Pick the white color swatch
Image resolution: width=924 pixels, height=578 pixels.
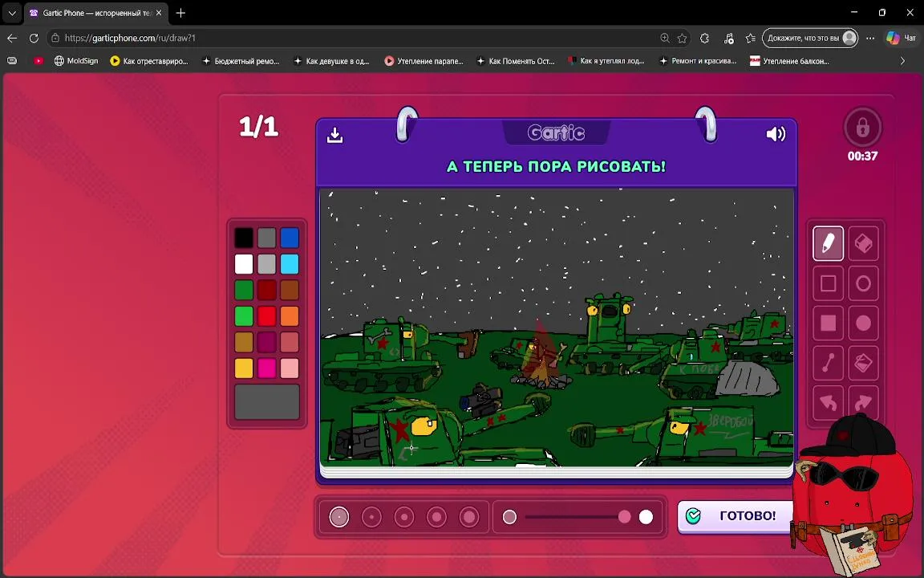(244, 263)
